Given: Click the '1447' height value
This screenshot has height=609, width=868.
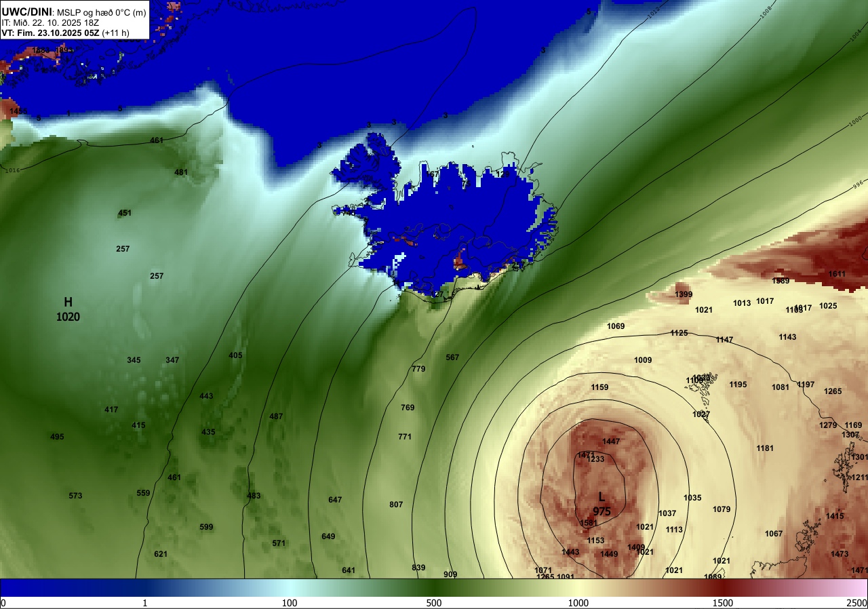Looking at the screenshot, I should 611,441.
